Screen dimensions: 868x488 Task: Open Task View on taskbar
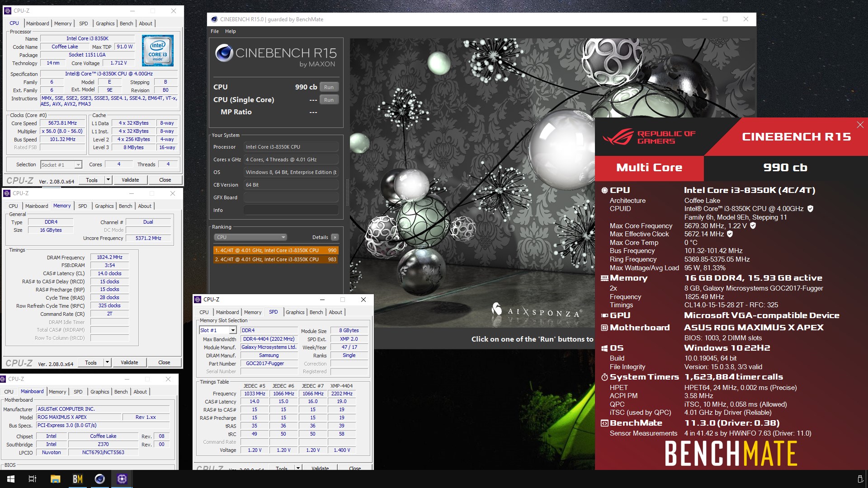(x=33, y=479)
